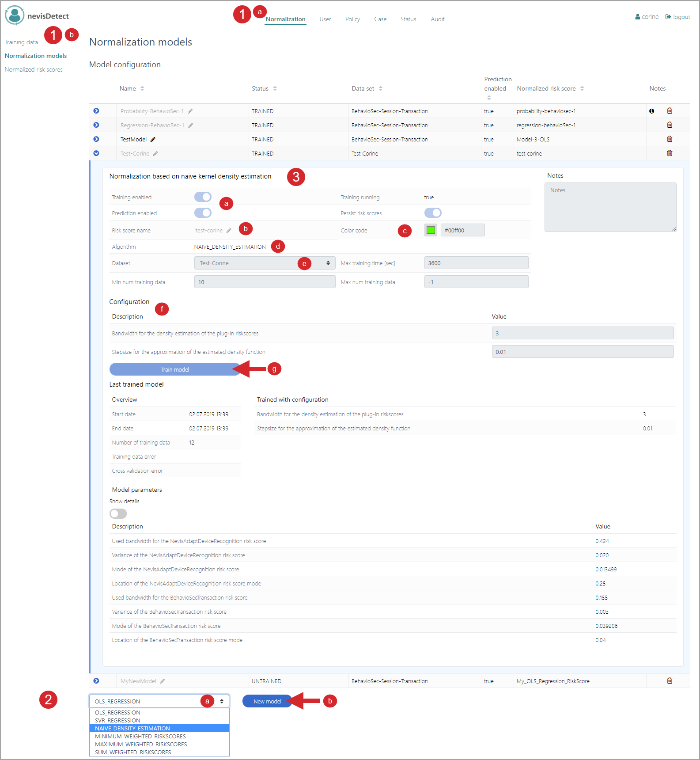Delete the MyNewModel entry with trash icon
The image size is (700, 760).
pyautogui.click(x=670, y=681)
